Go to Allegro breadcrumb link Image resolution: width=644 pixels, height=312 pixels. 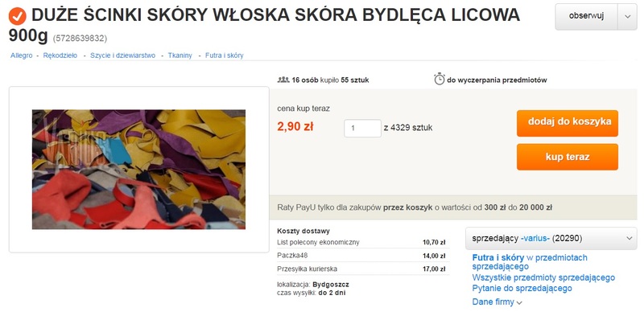point(22,55)
